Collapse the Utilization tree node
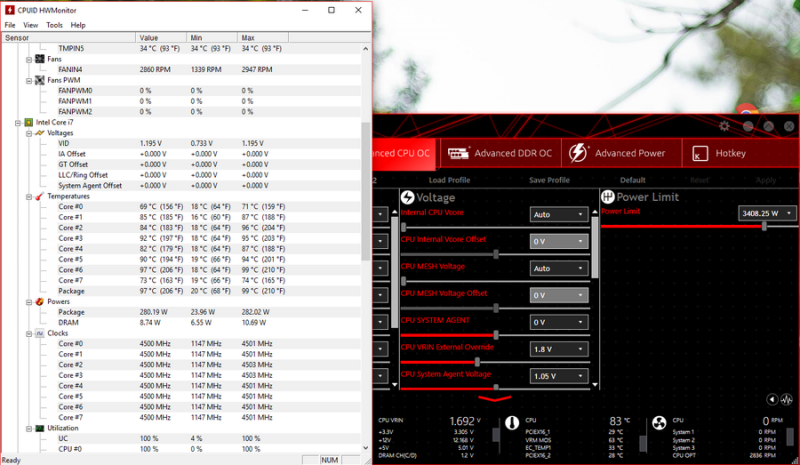The height and width of the screenshot is (465, 800). tap(29, 429)
